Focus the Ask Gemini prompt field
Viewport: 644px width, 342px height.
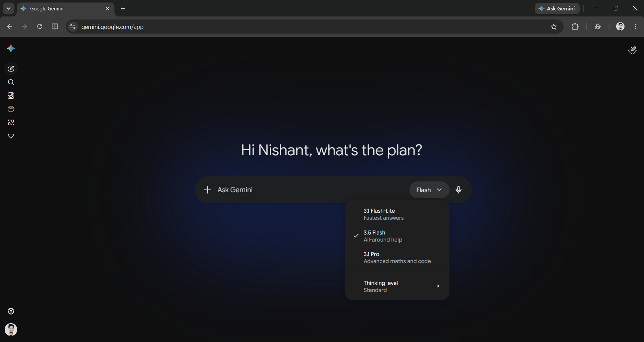311,190
